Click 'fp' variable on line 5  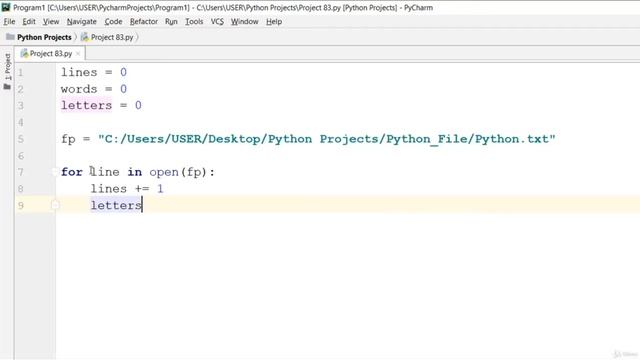tap(68, 139)
